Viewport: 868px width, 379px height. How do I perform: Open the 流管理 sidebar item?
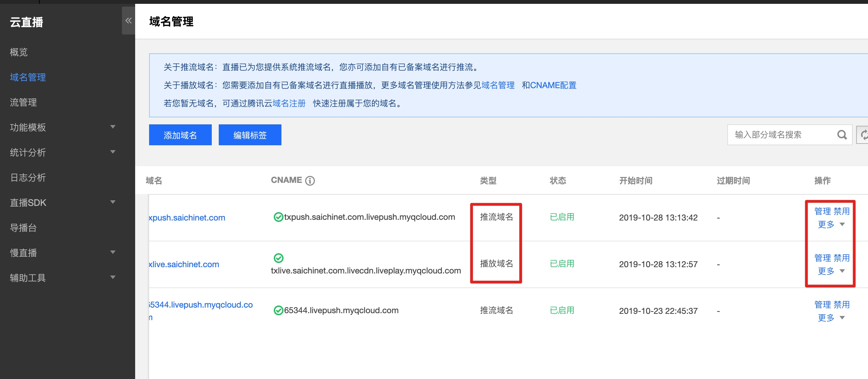(x=23, y=102)
